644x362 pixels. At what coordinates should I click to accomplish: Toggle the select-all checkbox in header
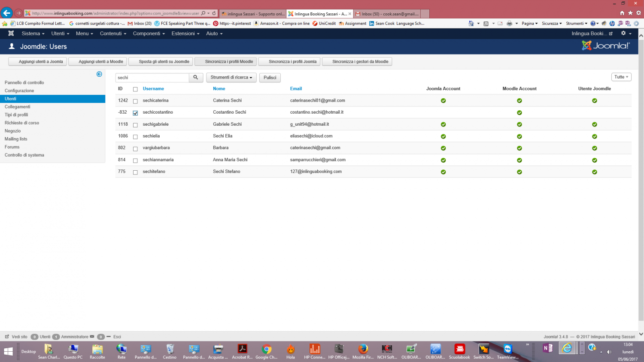click(135, 89)
